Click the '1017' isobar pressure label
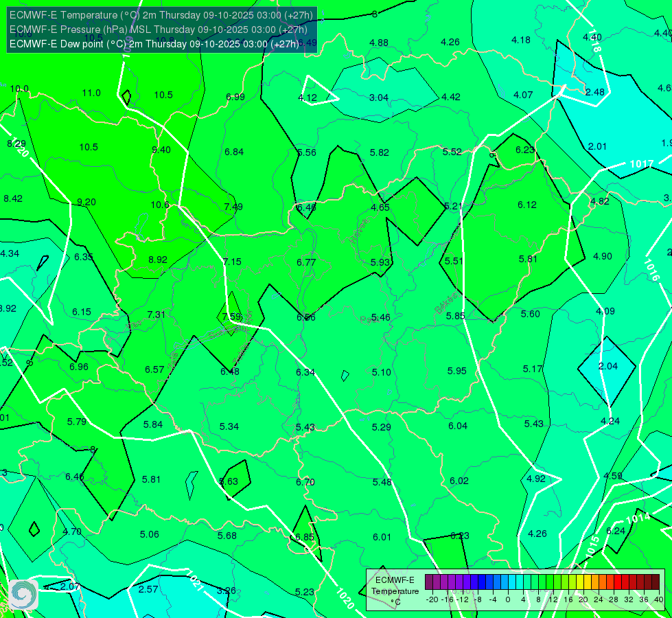 pos(642,164)
